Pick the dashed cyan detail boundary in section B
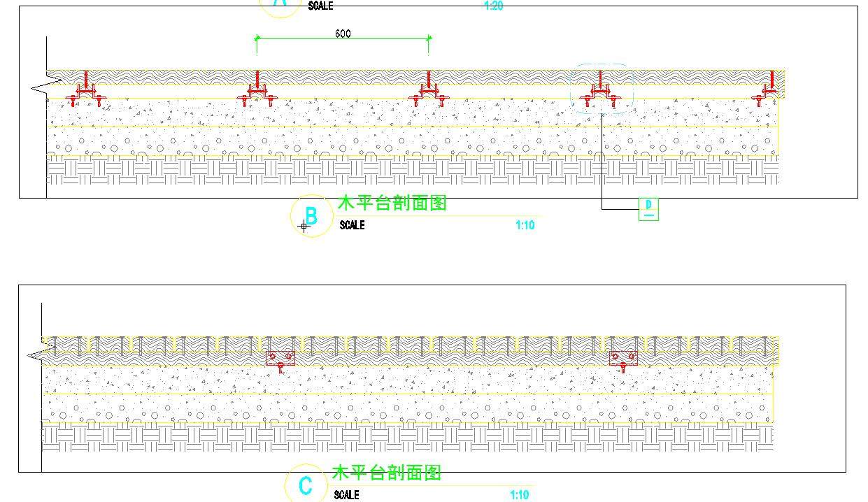The width and height of the screenshot is (868, 502). coord(602,89)
